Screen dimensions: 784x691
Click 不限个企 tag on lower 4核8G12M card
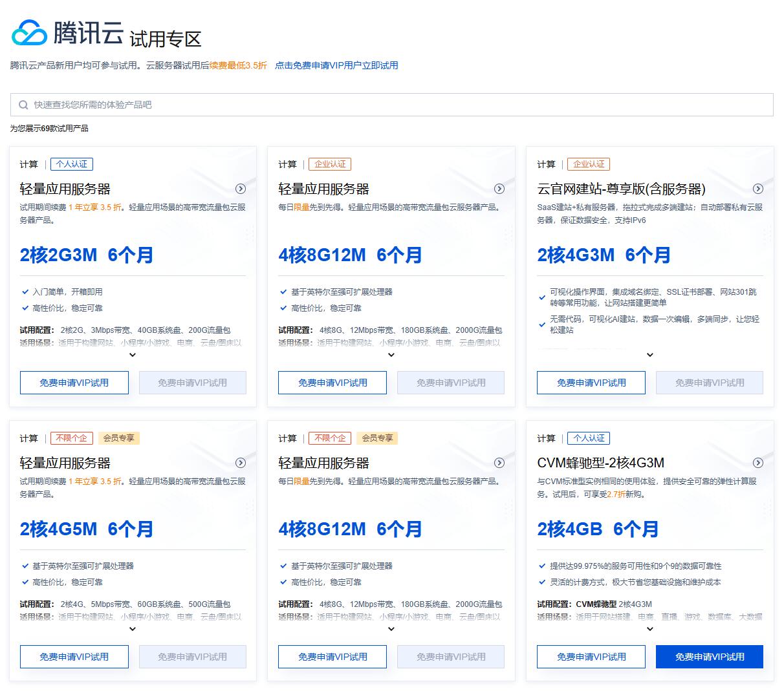[330, 438]
